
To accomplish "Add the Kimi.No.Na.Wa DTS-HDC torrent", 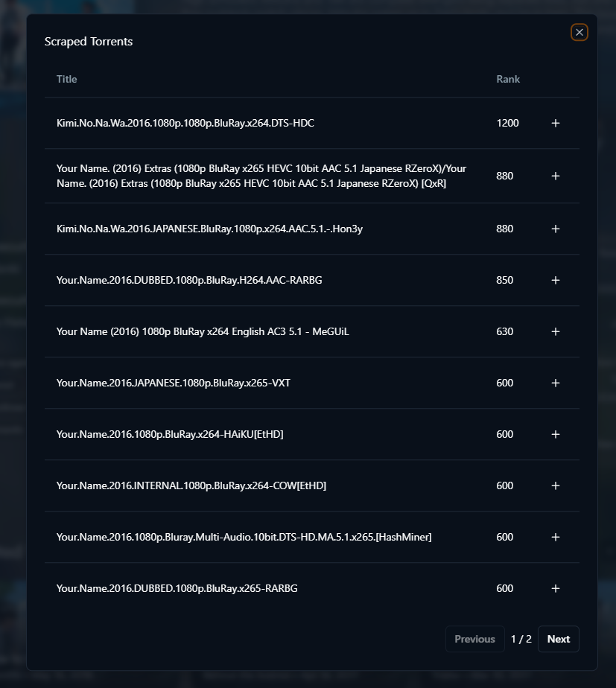I will click(x=555, y=123).
